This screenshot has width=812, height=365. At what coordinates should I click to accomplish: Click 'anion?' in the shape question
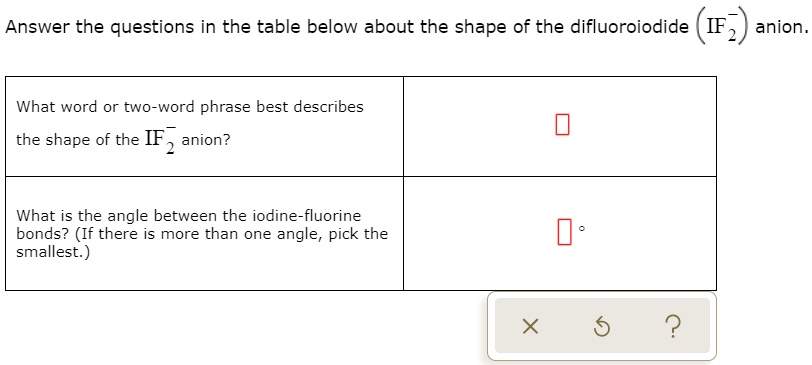tap(206, 140)
